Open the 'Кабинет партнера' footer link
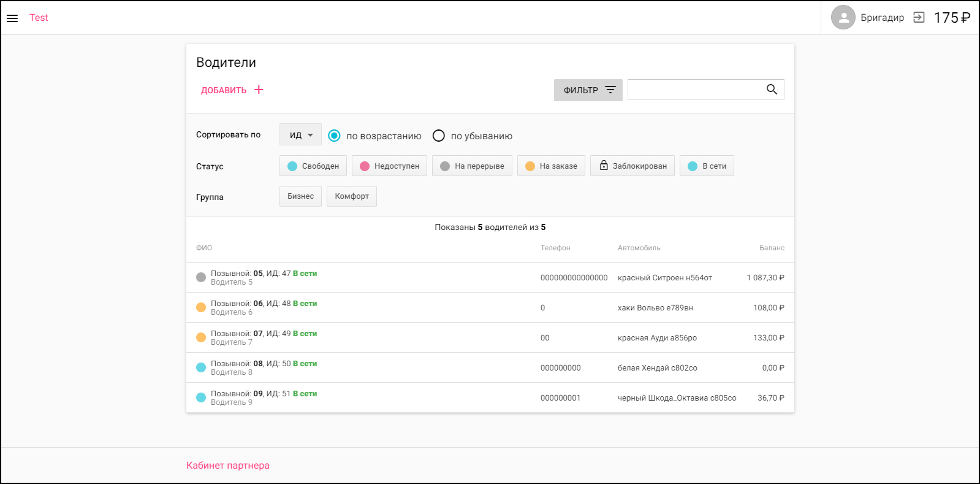 pyautogui.click(x=227, y=465)
